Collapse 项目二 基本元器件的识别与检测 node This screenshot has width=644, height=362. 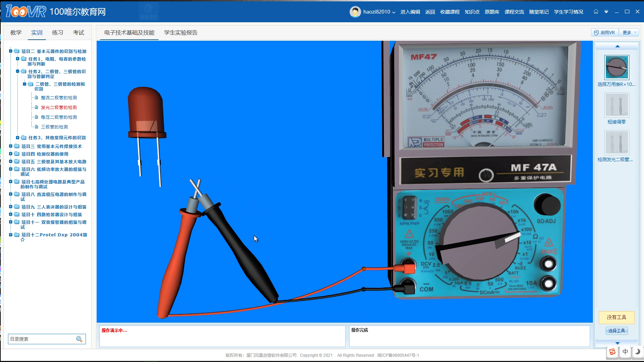(11, 51)
